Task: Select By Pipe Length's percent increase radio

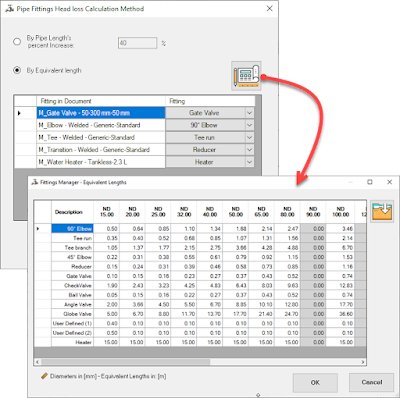Action: (x=17, y=42)
